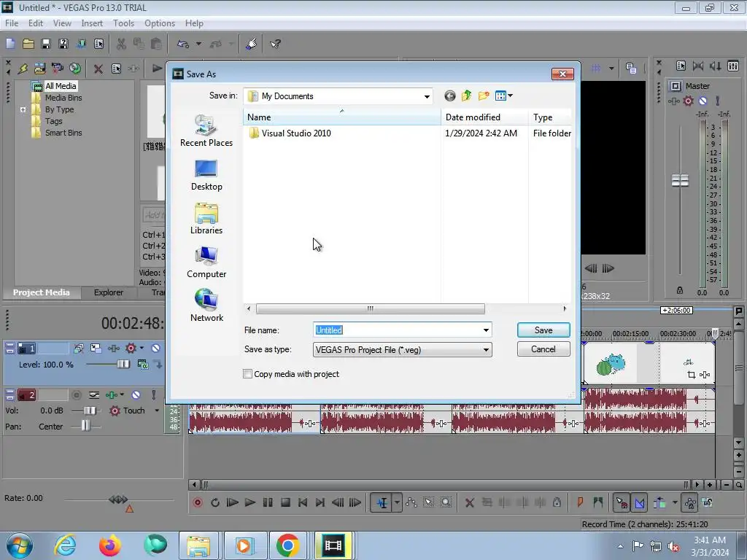The width and height of the screenshot is (747, 560).
Task: Open the Touch automation mode dropdown
Action: coord(157,411)
